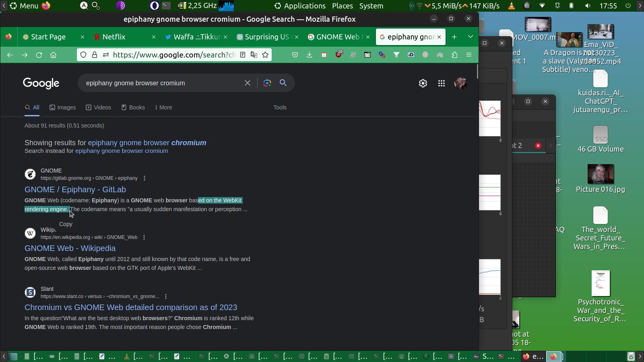This screenshot has height=362, width=644.
Task: Open the Google apps grid
Action: [442, 83]
